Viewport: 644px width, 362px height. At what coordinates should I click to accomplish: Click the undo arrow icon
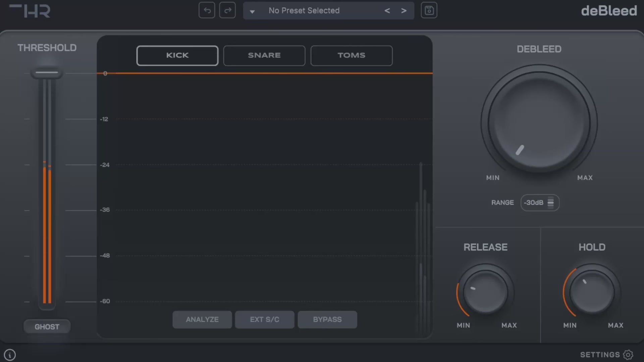coord(207,10)
